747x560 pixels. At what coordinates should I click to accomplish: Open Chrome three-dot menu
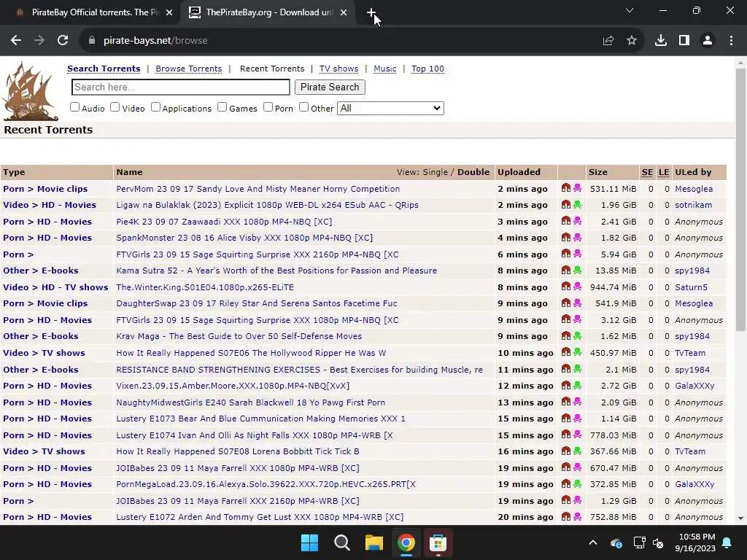731,41
